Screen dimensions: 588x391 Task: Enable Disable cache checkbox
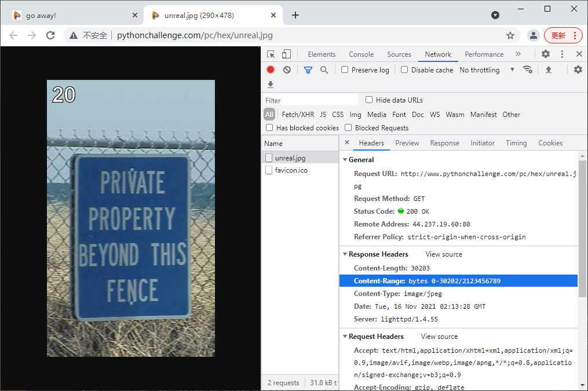pos(404,70)
